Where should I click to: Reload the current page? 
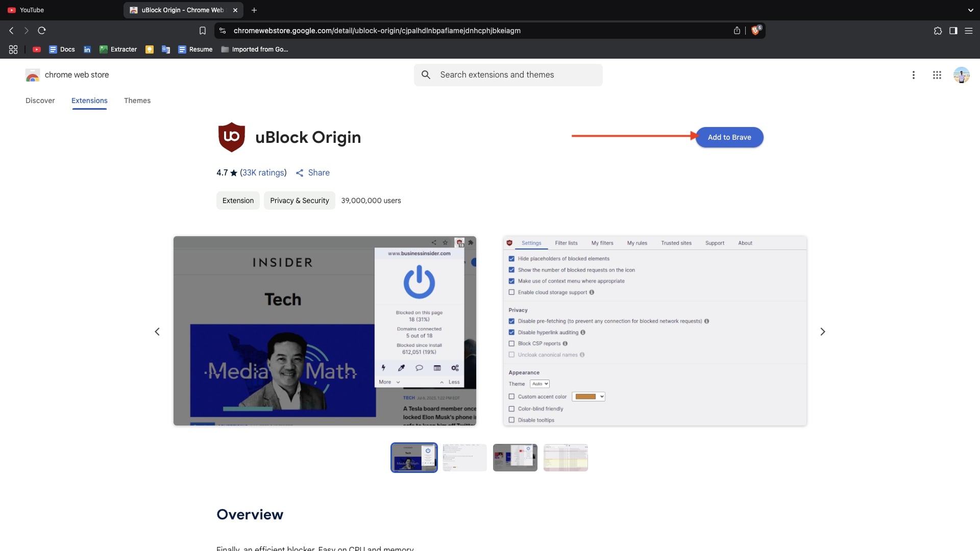[x=42, y=31]
